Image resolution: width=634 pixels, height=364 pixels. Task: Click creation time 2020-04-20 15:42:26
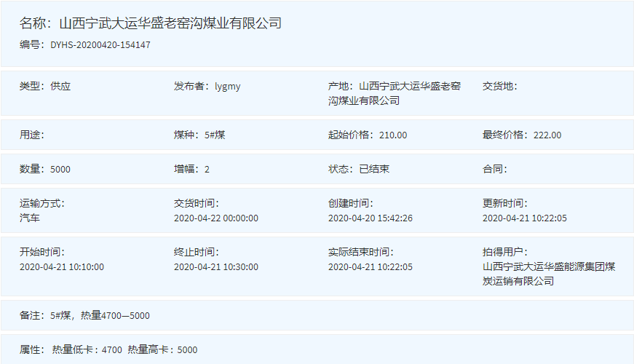pyautogui.click(x=371, y=218)
